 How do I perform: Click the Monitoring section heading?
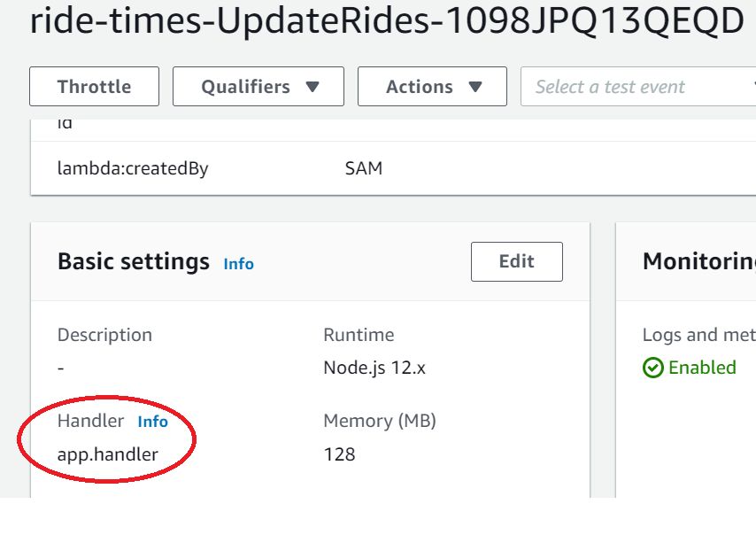coord(701,260)
